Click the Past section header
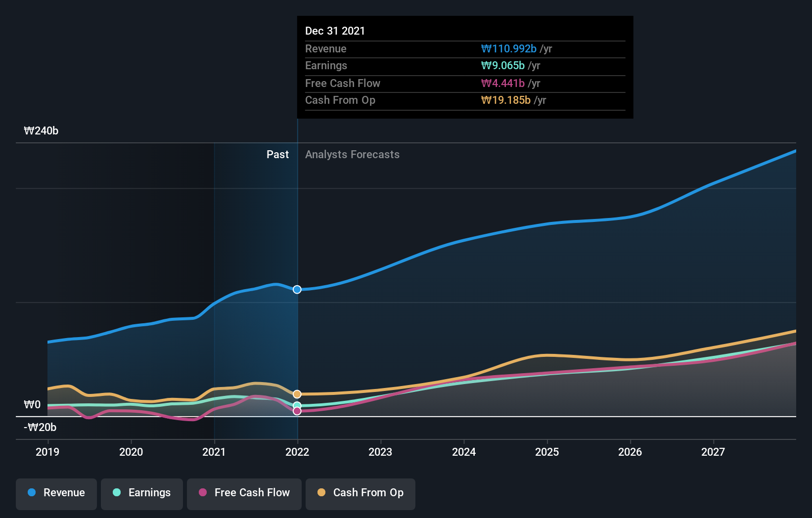Viewport: 812px width, 518px height. coord(277,154)
